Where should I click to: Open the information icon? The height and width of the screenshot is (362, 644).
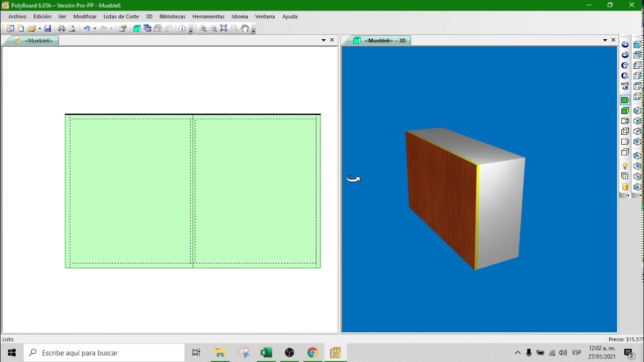point(182,29)
